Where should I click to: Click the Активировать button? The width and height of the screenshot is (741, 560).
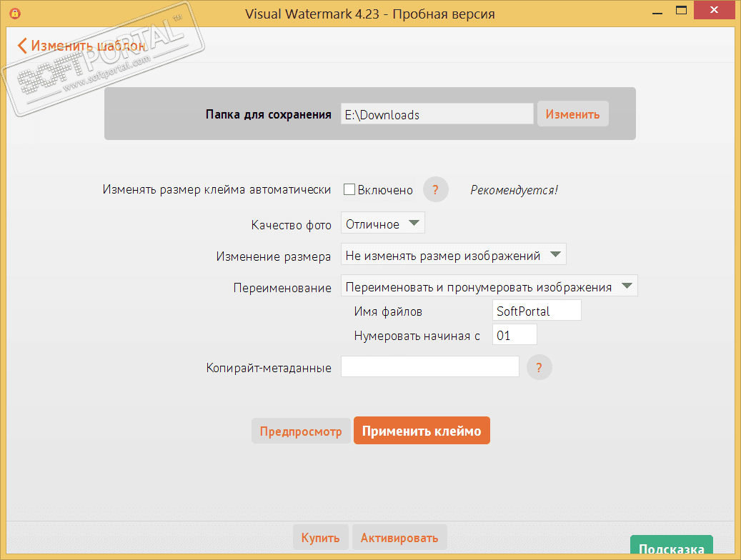(x=399, y=537)
